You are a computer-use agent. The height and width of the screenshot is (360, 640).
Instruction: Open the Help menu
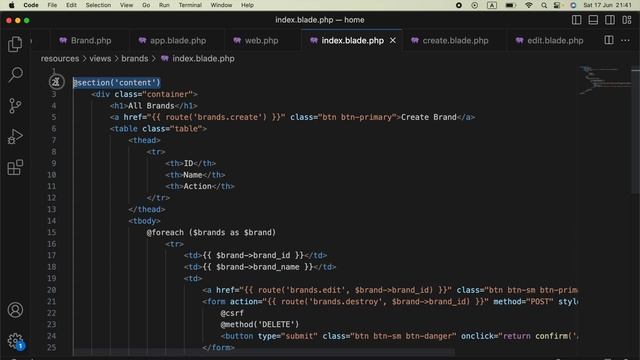247,5
